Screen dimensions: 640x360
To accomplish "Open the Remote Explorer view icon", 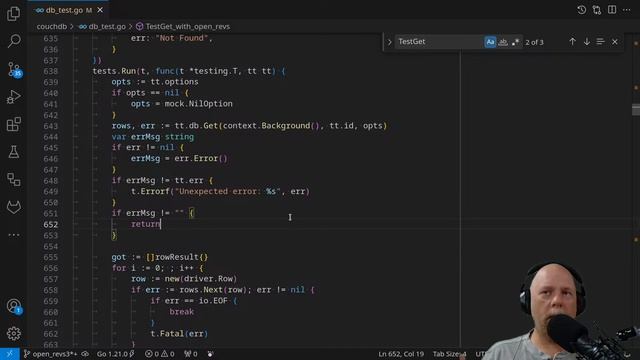I will pos(13,180).
